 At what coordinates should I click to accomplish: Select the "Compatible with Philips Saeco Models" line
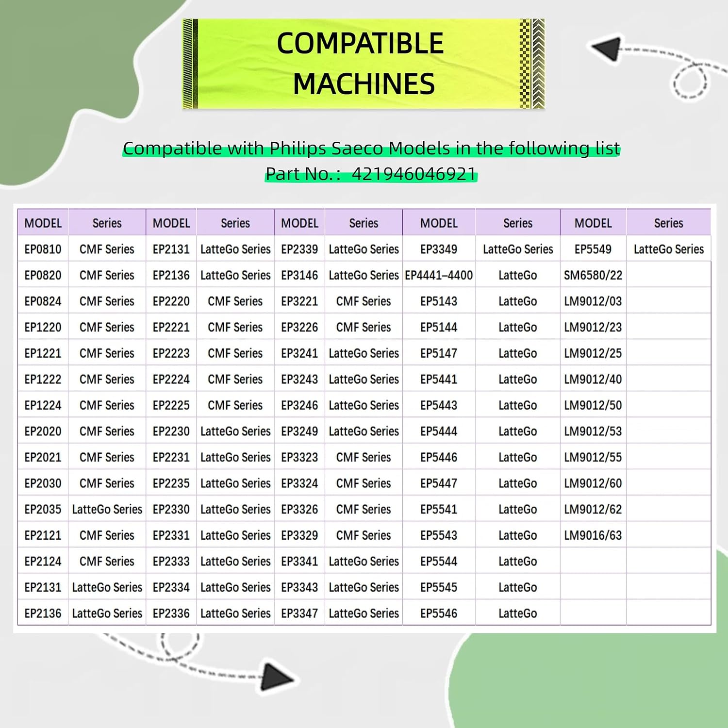(x=371, y=148)
